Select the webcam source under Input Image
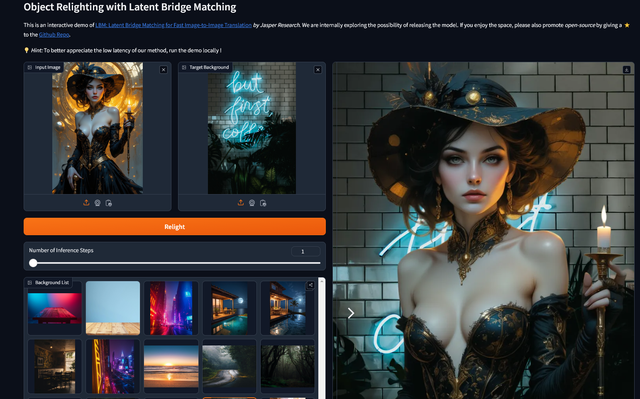Viewport: 640px width, 399px height. (97, 203)
